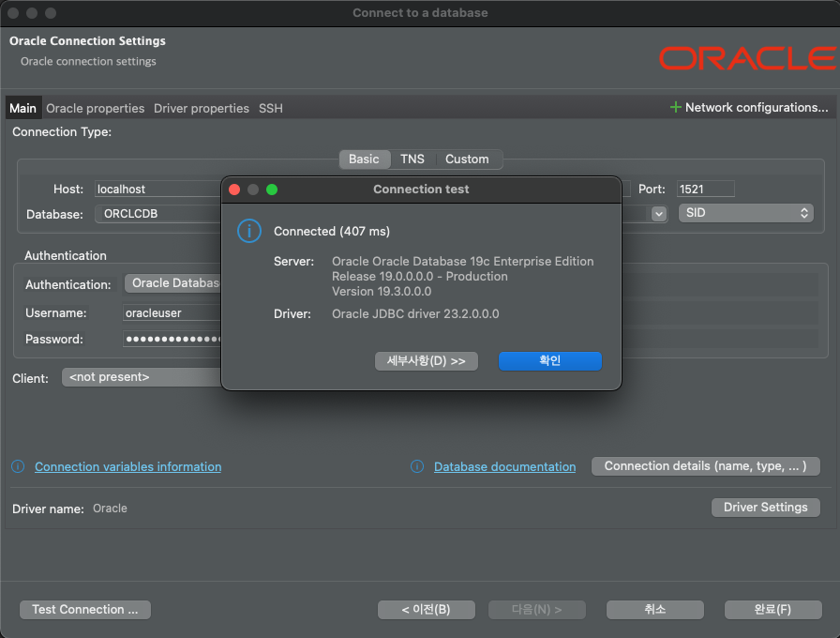
Task: Click the Port field 1521
Action: pos(706,190)
